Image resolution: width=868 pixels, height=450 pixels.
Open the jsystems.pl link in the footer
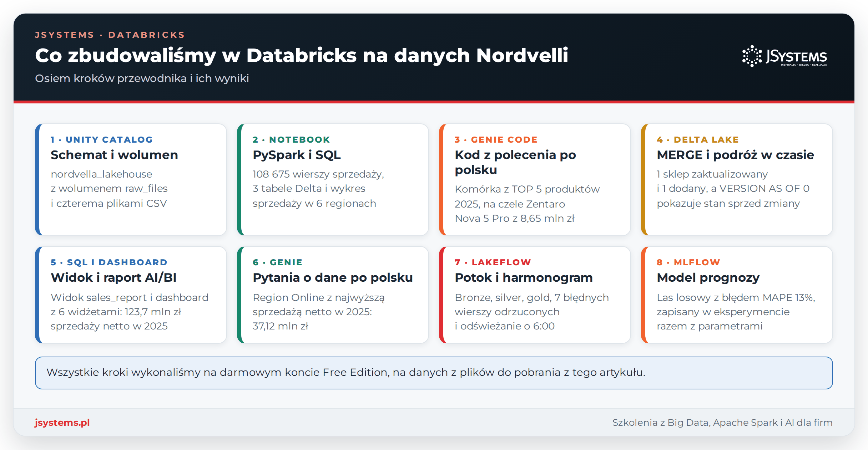coord(62,423)
